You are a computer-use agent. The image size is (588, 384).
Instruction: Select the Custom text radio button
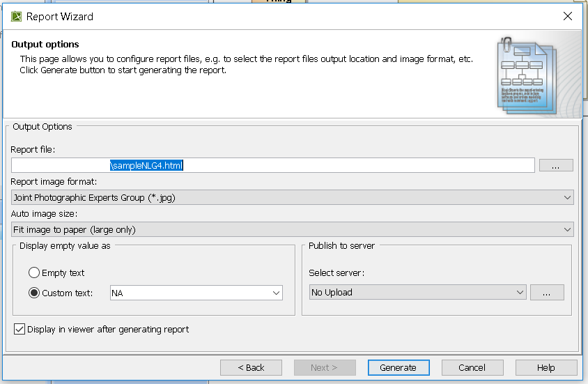tap(34, 293)
